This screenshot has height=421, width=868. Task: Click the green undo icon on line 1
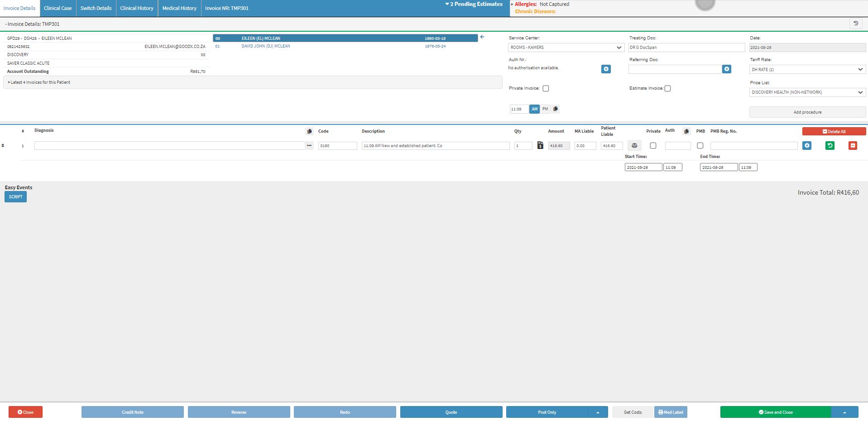coord(830,146)
